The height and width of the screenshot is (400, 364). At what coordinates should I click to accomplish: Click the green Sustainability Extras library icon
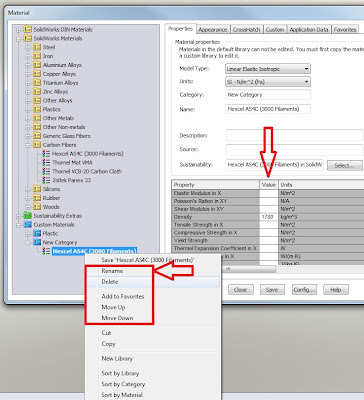28,216
